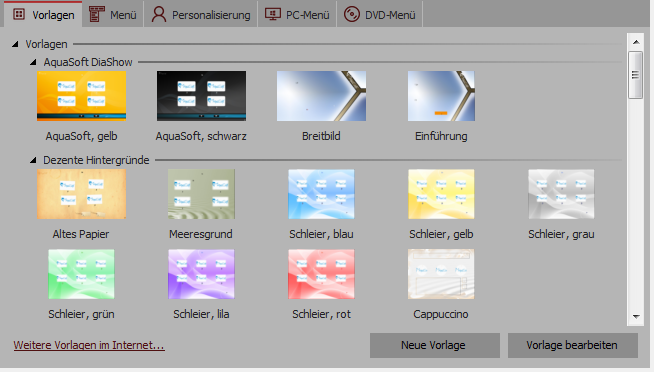Screen dimensions: 654x372
Task: Switch to the PC-Menü tab
Action: [297, 15]
